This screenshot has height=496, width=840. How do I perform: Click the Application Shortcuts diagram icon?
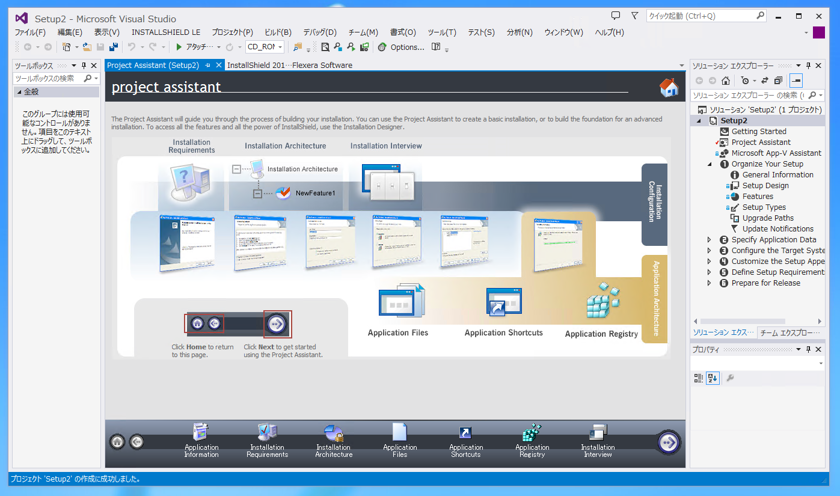tap(504, 302)
